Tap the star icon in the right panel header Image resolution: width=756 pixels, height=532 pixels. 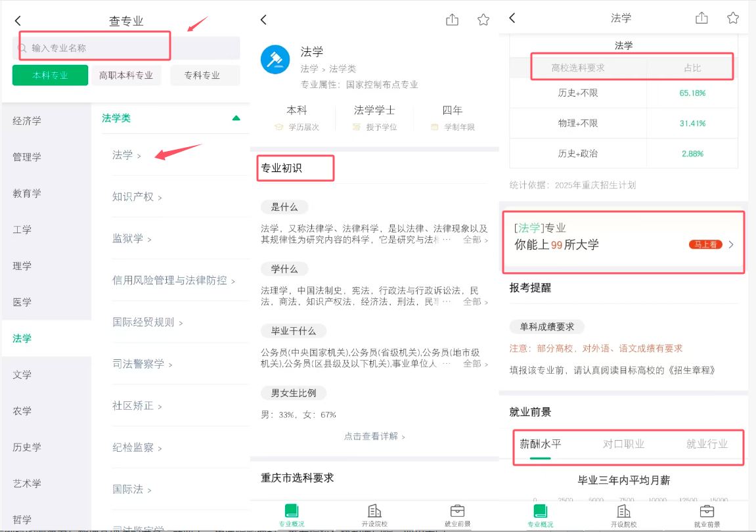[x=733, y=18]
